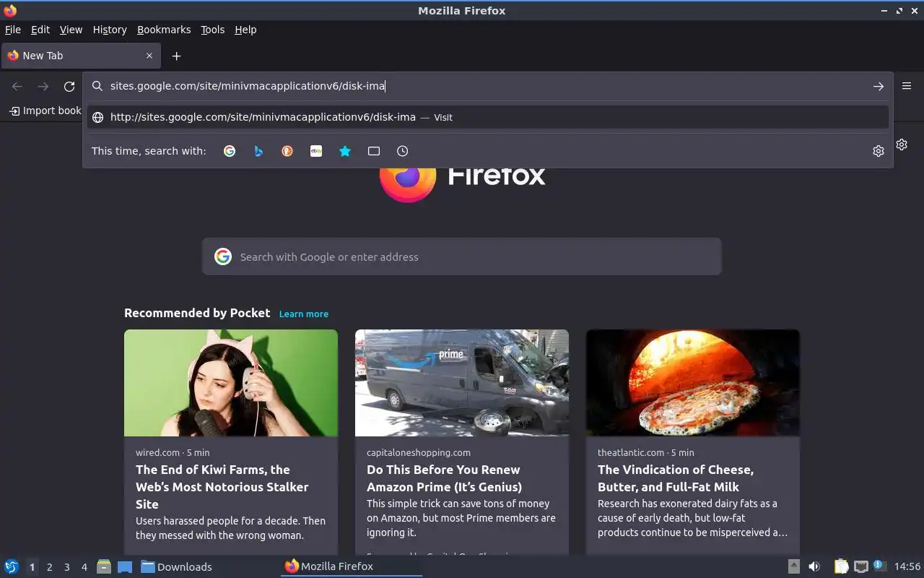Click the Go arrow in address bar
The height and width of the screenshot is (578, 924).
tap(879, 86)
